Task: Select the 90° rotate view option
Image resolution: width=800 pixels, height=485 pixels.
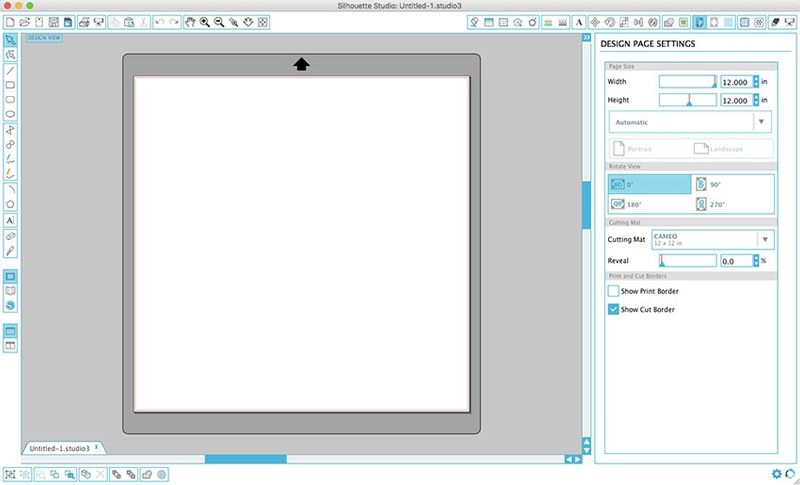Action: [733, 185]
